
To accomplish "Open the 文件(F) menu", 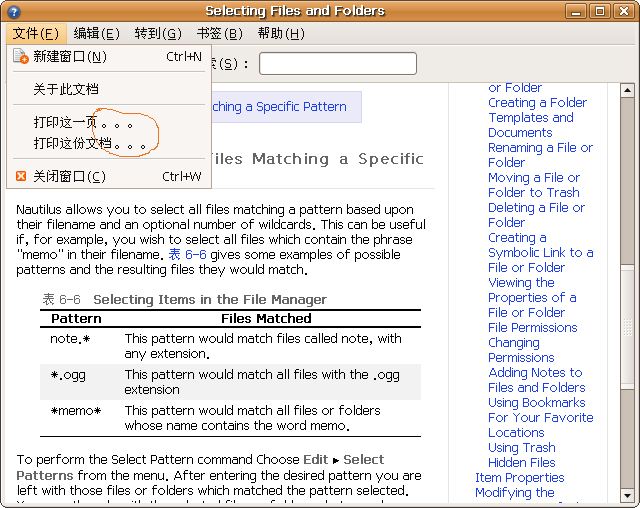I will coord(36,33).
